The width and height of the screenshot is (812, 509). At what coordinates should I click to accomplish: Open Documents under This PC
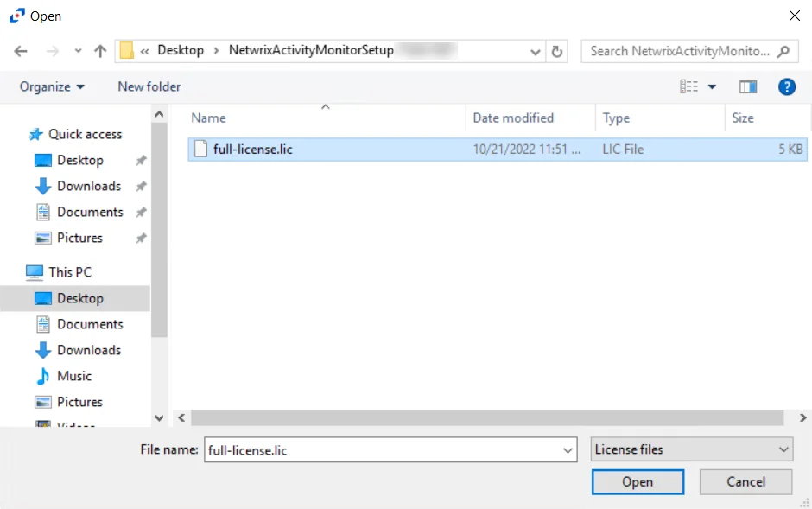tap(90, 324)
